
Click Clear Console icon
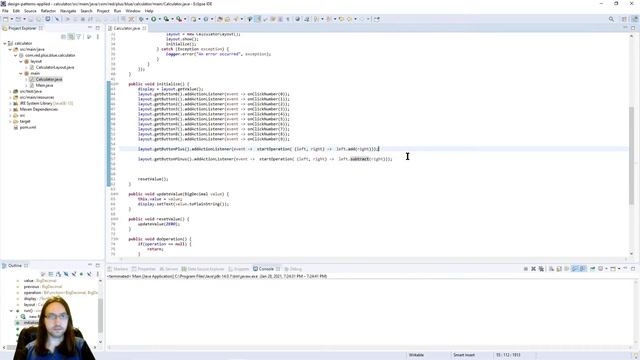click(x=551, y=269)
